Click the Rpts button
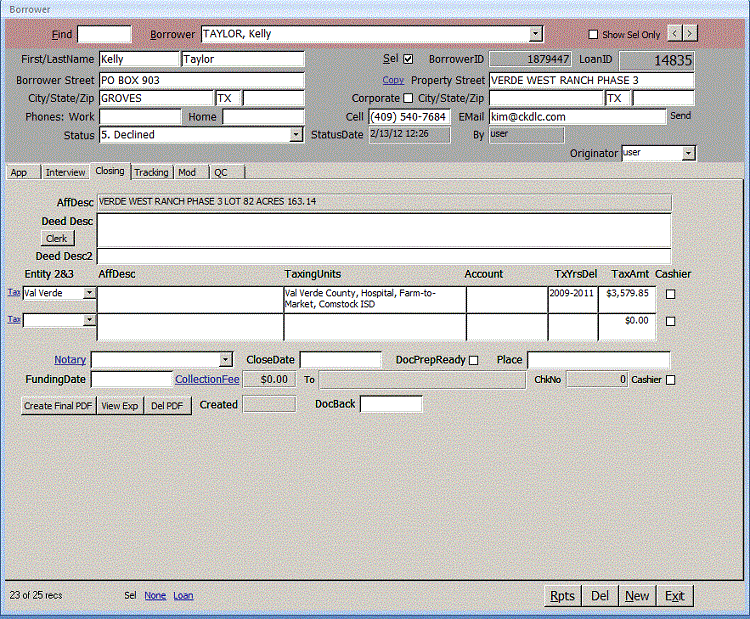This screenshot has height=619, width=750. pyautogui.click(x=563, y=596)
